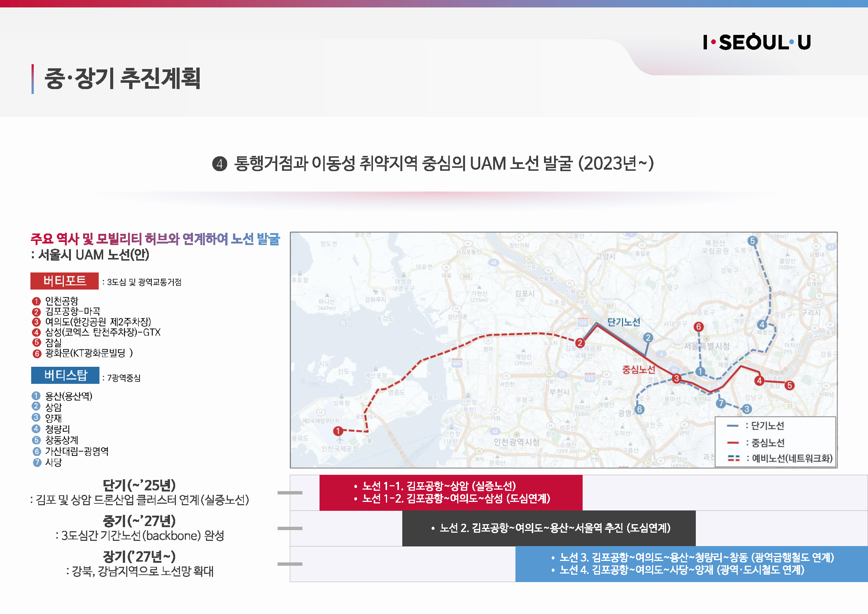Click the dark 노선 2 timeline bar
The height and width of the screenshot is (614, 868).
548,528
